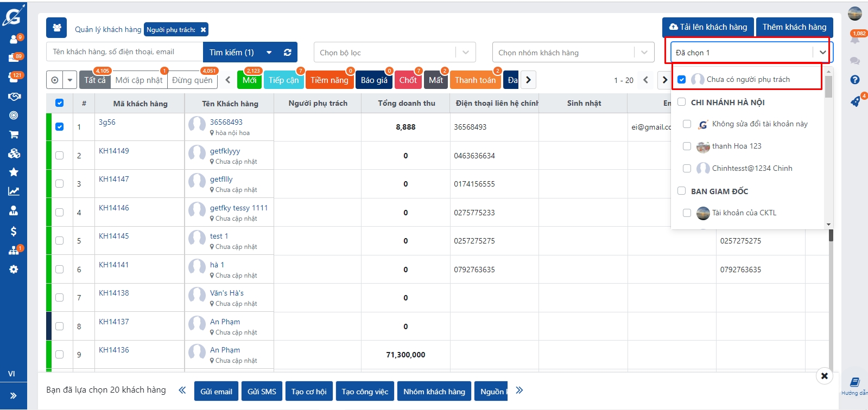Open the star favorites sidebar icon

tap(14, 172)
